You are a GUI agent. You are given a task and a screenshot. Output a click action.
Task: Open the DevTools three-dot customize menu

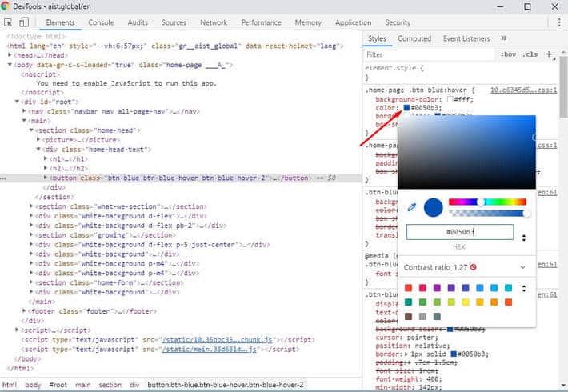tap(559, 22)
